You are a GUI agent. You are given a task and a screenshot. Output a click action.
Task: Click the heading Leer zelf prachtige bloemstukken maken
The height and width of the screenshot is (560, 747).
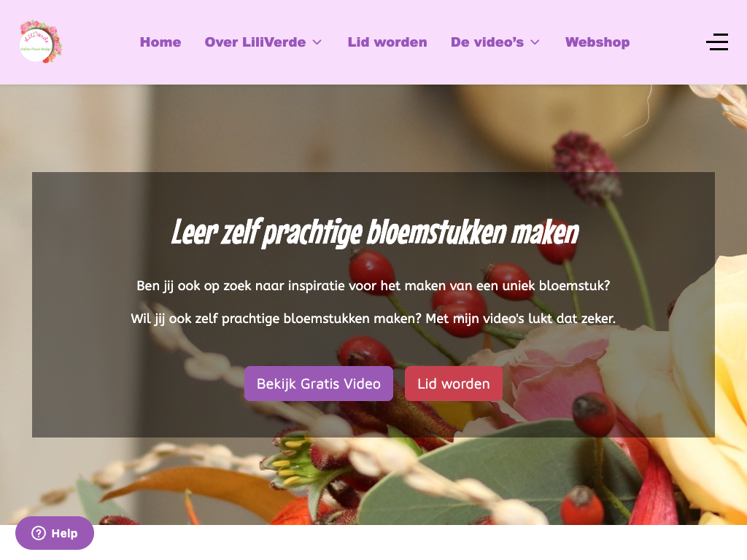tap(374, 233)
